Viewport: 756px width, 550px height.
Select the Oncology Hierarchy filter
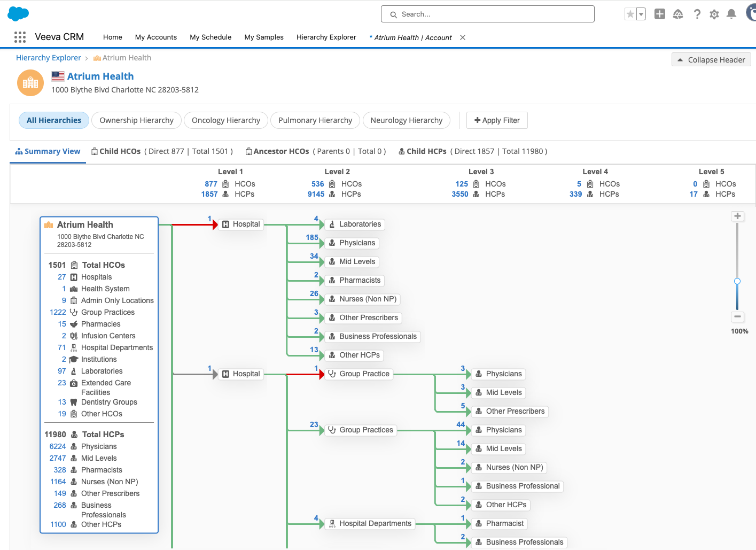(x=226, y=120)
